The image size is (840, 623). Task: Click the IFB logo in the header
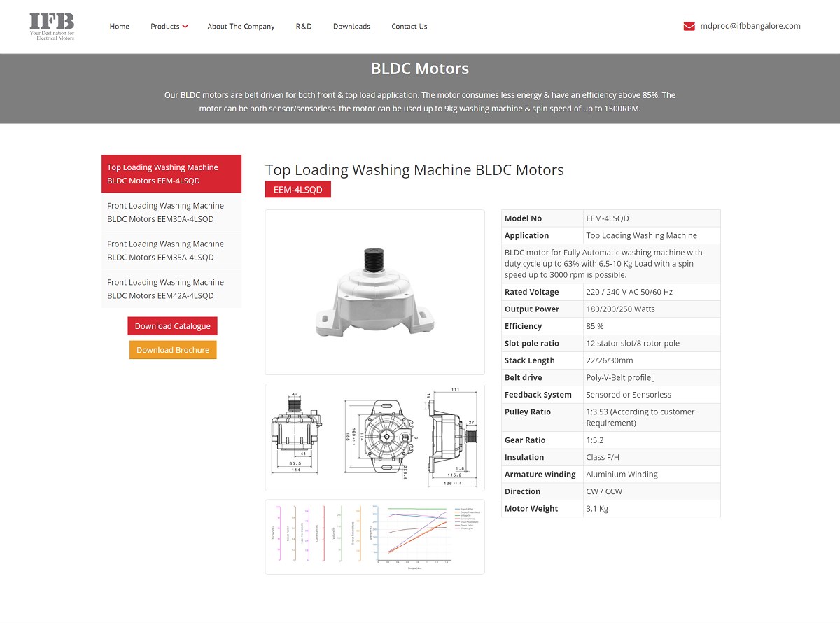pos(52,26)
